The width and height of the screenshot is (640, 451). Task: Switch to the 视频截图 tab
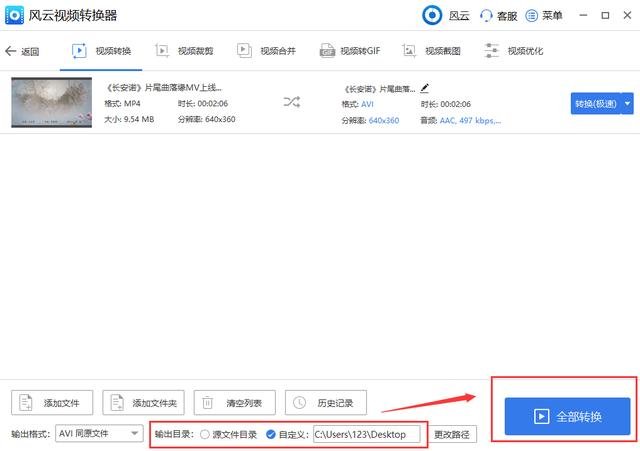coord(431,51)
